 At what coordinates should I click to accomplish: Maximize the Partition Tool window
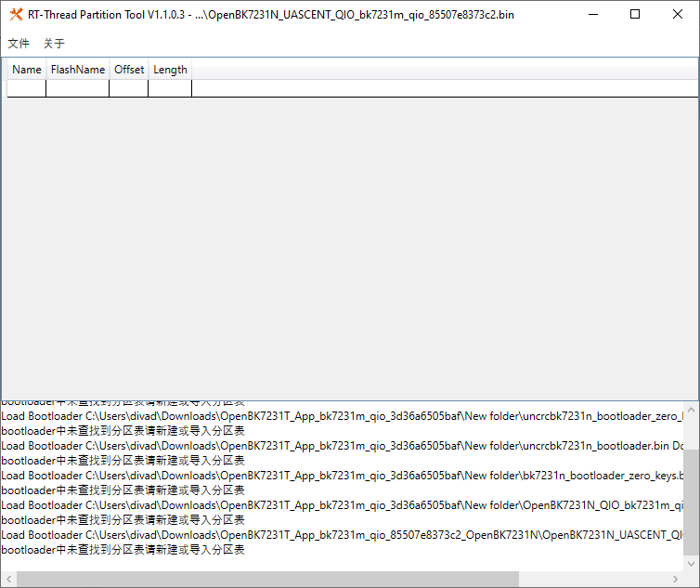point(635,14)
